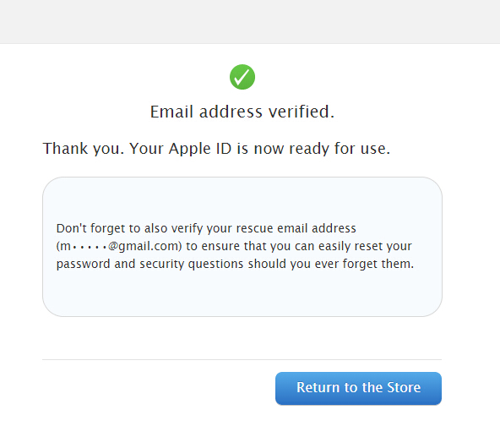Click the green verification checkmark icon
Image resolution: width=500 pixels, height=448 pixels.
242,77
